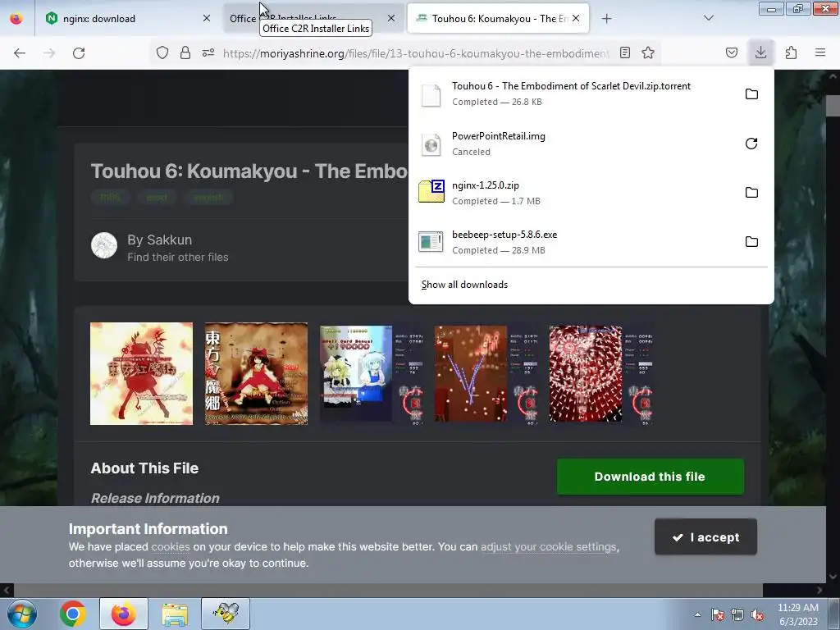The image size is (840, 630).
Task: Click the horizontal scrollbar left arrow
Action: click(7, 590)
